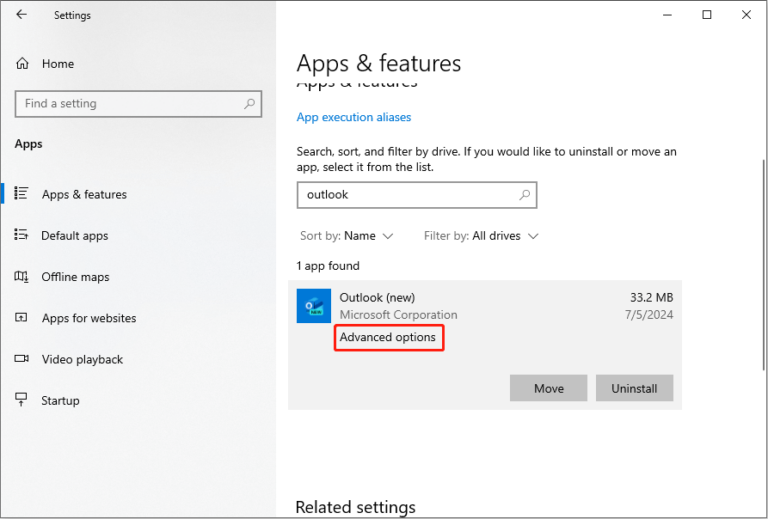Click the Home house icon
Viewport: 768px width, 519px height.
pos(23,64)
